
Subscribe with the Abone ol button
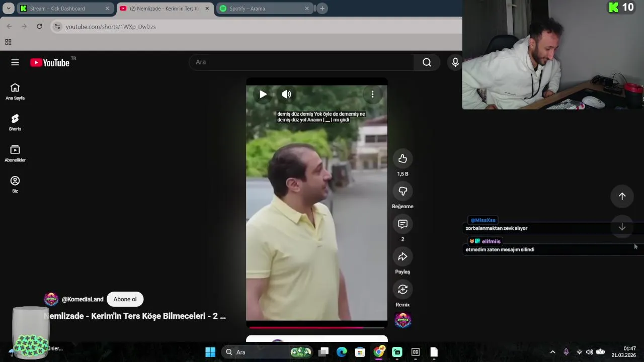[x=125, y=299]
